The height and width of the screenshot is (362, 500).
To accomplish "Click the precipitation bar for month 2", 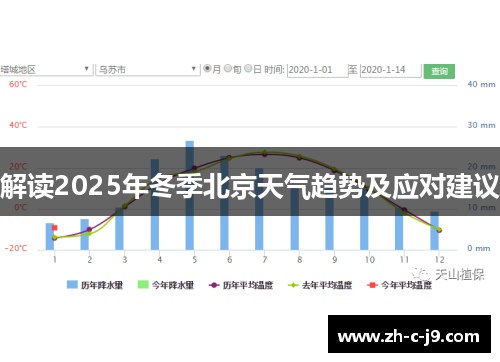I will (x=85, y=234).
